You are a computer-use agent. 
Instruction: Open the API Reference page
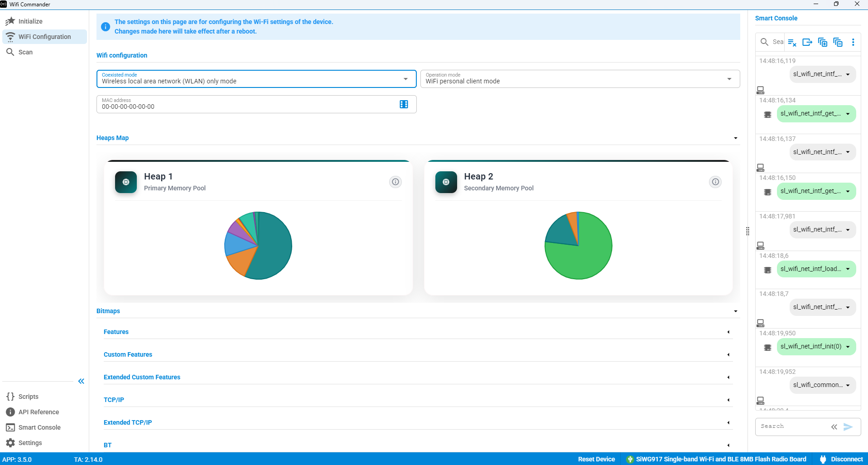pyautogui.click(x=45, y=412)
